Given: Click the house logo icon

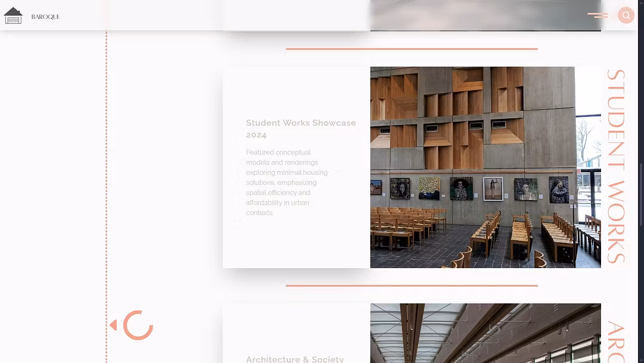Looking at the screenshot, I should click(x=13, y=16).
